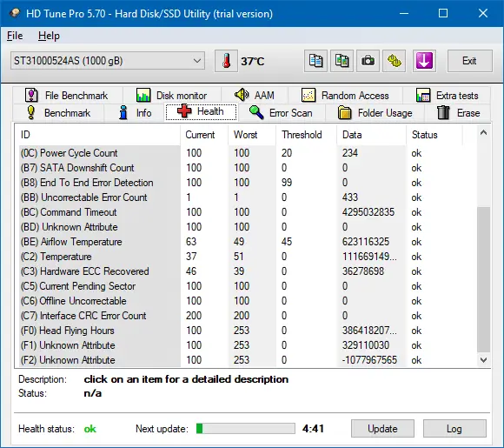Click the Update button
The width and height of the screenshot is (504, 448).
click(x=382, y=428)
